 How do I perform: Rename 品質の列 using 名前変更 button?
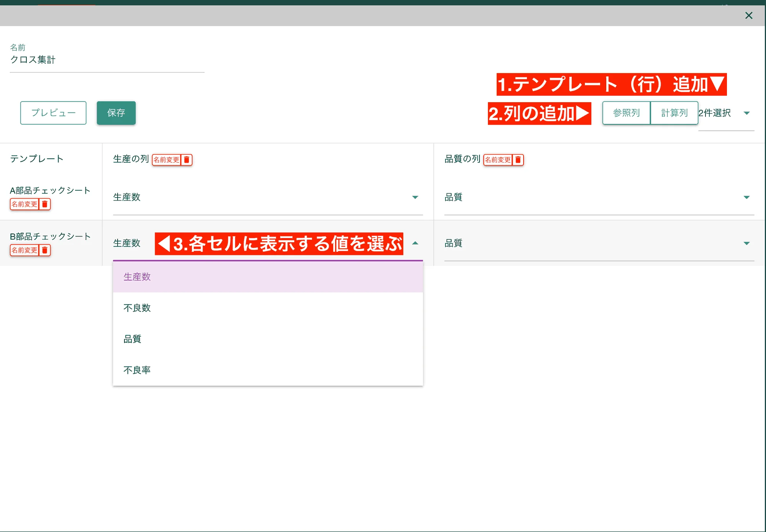coord(498,160)
